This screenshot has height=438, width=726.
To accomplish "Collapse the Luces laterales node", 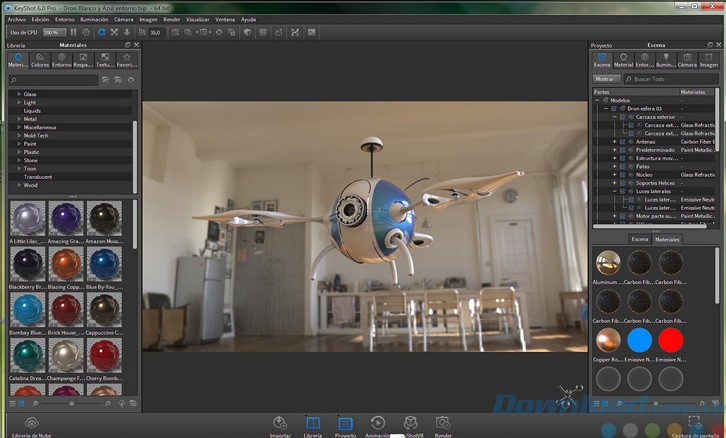I will click(x=614, y=191).
